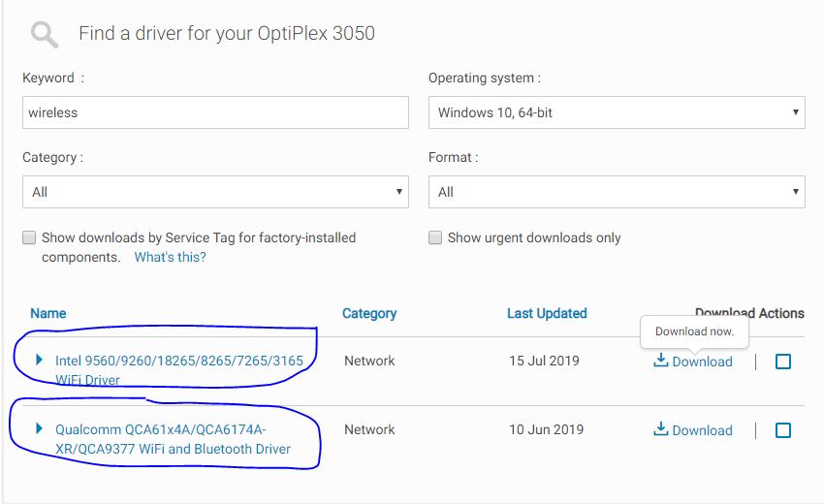Expand the Qualcomm driver row arrow
The image size is (824, 504).
(39, 428)
